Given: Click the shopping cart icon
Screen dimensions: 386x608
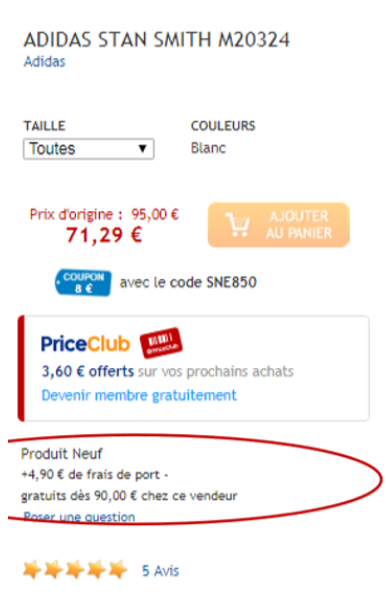Looking at the screenshot, I should 237,225.
